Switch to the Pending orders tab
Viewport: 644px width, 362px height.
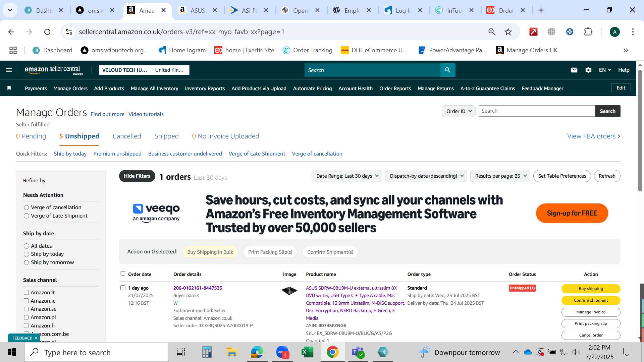[x=31, y=136]
